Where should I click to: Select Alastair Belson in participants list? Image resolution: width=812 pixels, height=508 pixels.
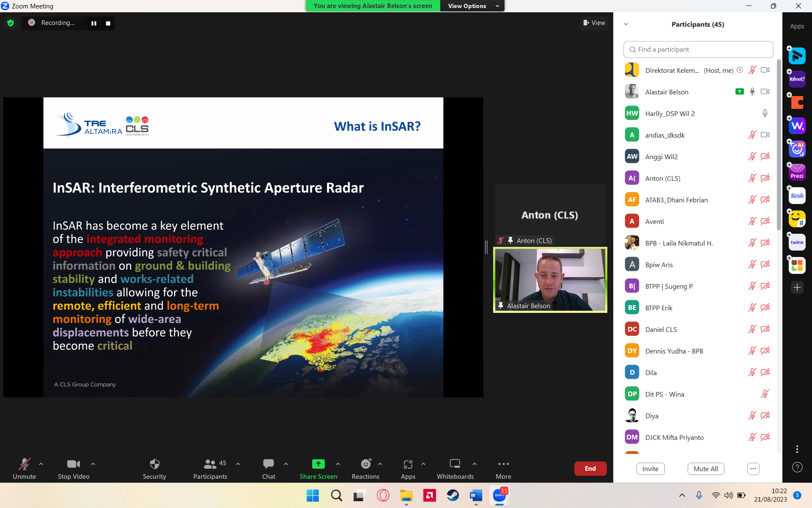pyautogui.click(x=697, y=92)
